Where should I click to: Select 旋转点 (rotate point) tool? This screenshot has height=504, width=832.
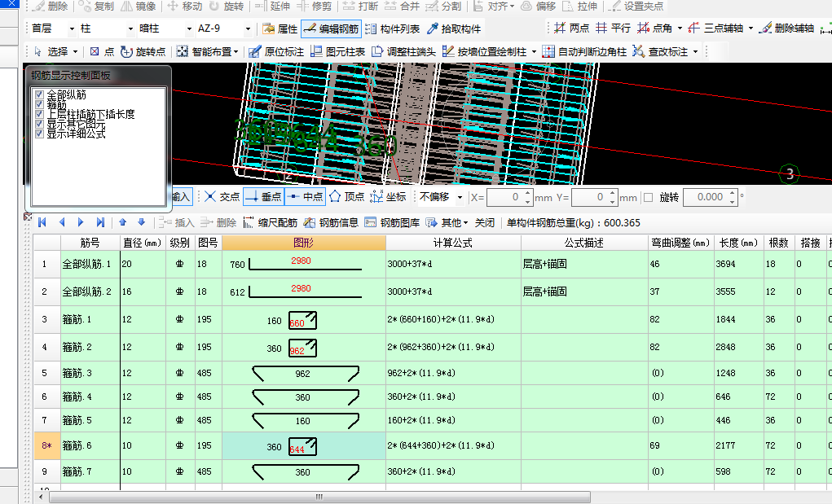point(143,51)
